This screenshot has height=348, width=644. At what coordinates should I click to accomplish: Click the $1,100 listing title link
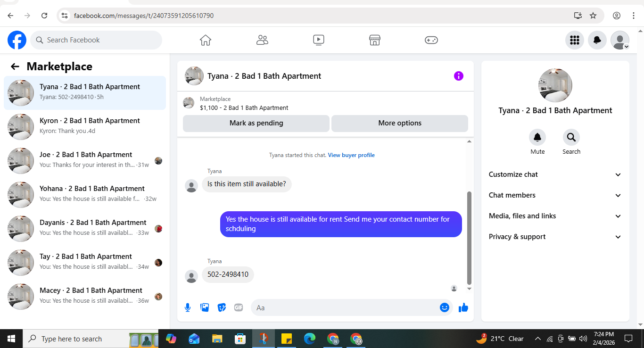coord(244,108)
